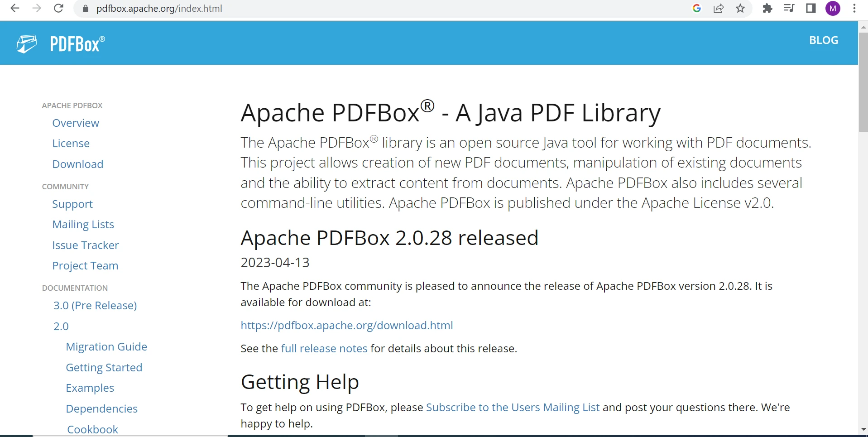
Task: Click the 'COMMUNITY' sidebar section label
Action: point(65,187)
